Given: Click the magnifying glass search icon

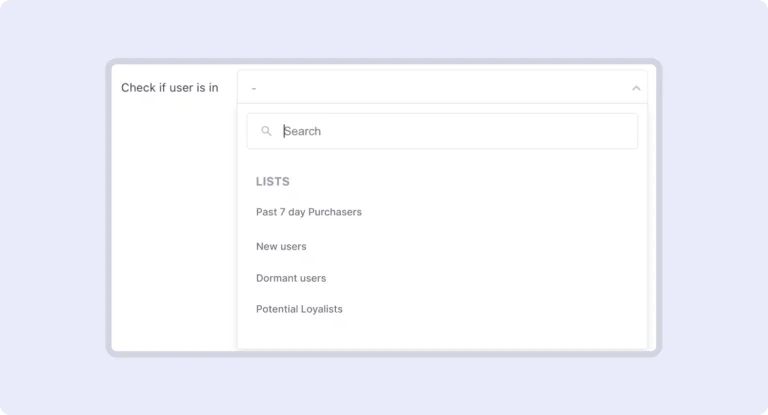Looking at the screenshot, I should coord(266,131).
